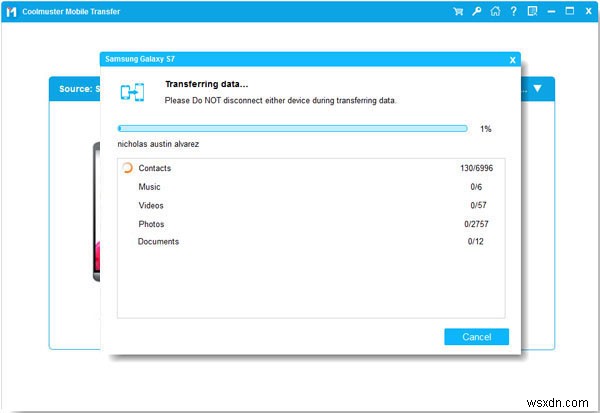Click the Transferring data... heading
This screenshot has width=600, height=413.
pos(207,84)
